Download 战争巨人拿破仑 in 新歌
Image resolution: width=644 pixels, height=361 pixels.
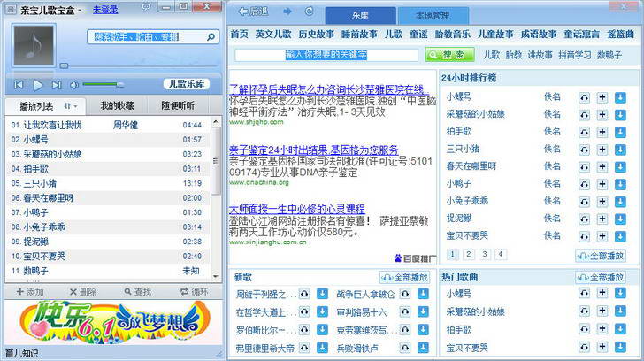pyautogui.click(x=423, y=294)
